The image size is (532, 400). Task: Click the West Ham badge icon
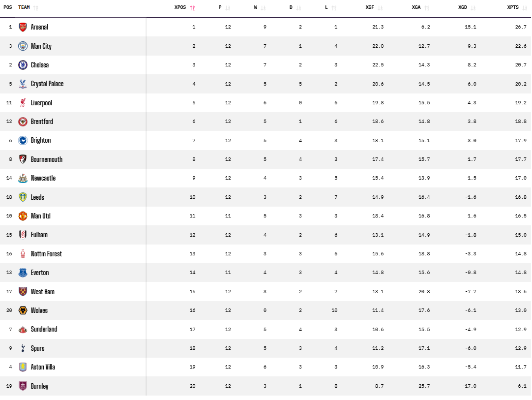tap(23, 292)
